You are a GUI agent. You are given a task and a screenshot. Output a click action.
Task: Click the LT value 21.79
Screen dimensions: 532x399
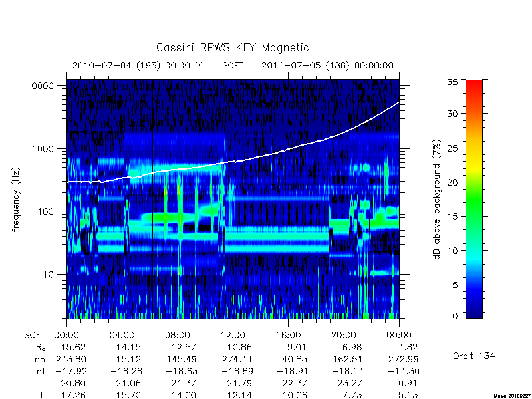[x=239, y=384]
